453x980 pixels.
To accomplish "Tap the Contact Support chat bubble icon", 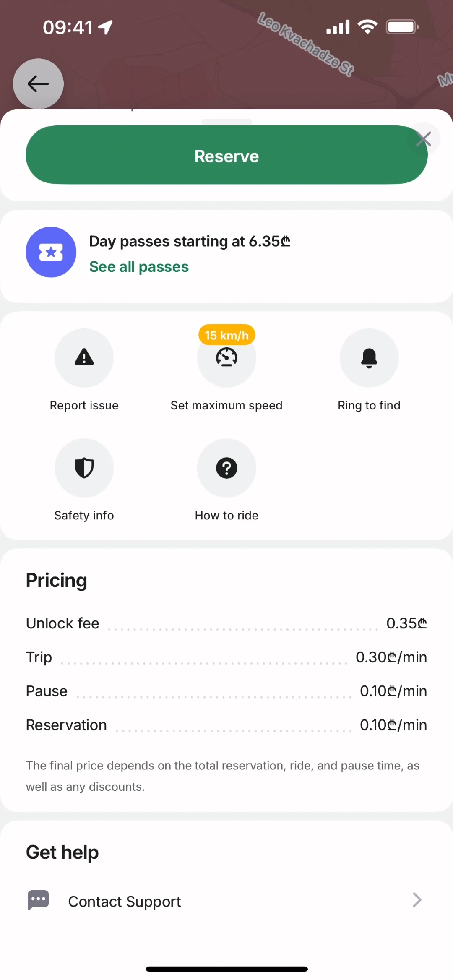I will point(38,900).
